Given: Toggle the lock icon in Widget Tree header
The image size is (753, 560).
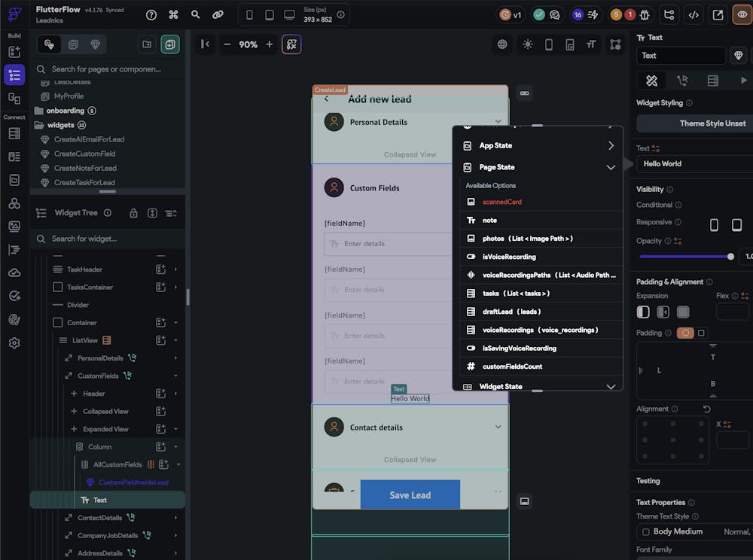Looking at the screenshot, I should point(133,213).
